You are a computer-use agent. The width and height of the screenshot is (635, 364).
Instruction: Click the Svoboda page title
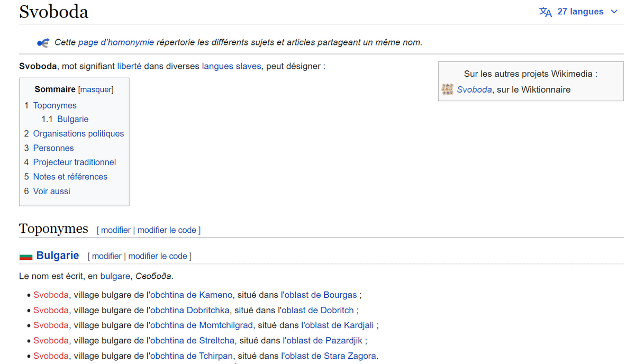(53, 12)
